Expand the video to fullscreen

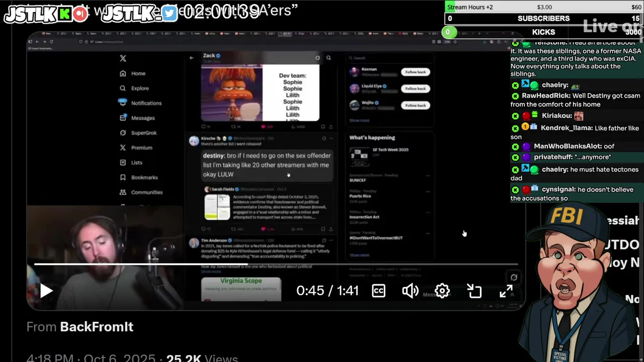tap(506, 291)
